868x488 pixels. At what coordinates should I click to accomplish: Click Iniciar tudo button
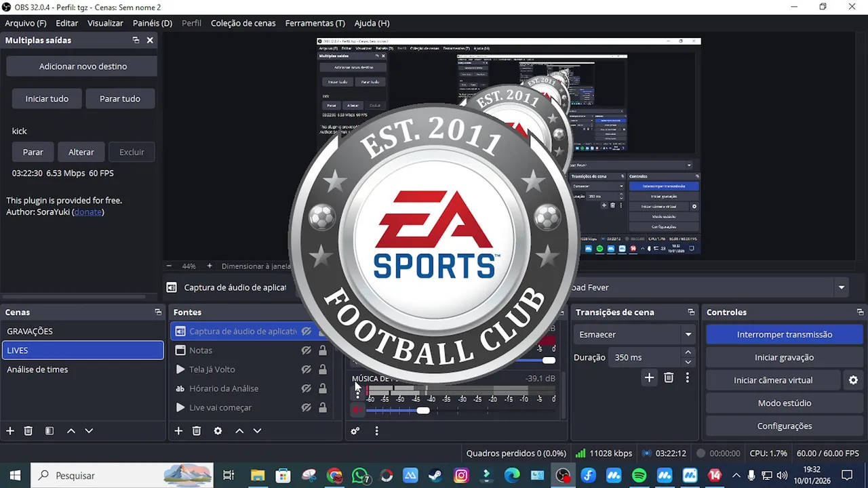47,99
